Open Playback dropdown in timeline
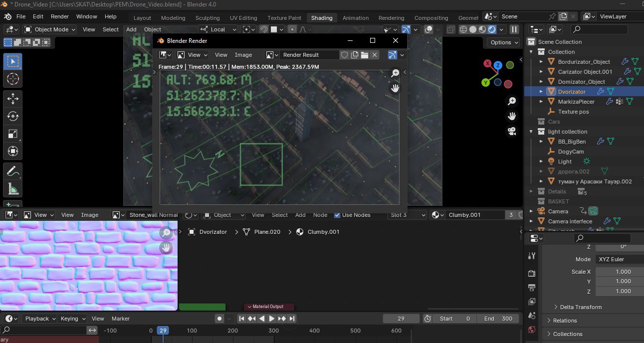Image resolution: width=644 pixels, height=343 pixels. tap(41, 319)
